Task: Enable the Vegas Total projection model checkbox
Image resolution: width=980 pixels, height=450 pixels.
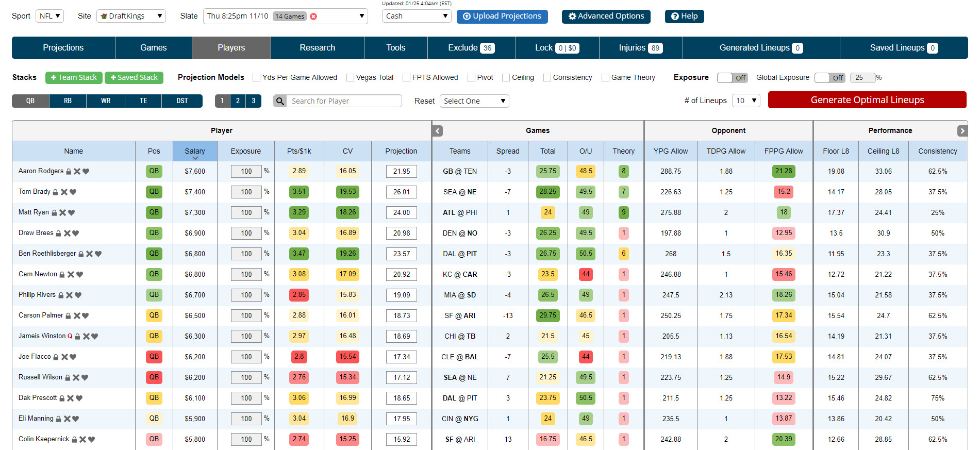Action: tap(350, 78)
